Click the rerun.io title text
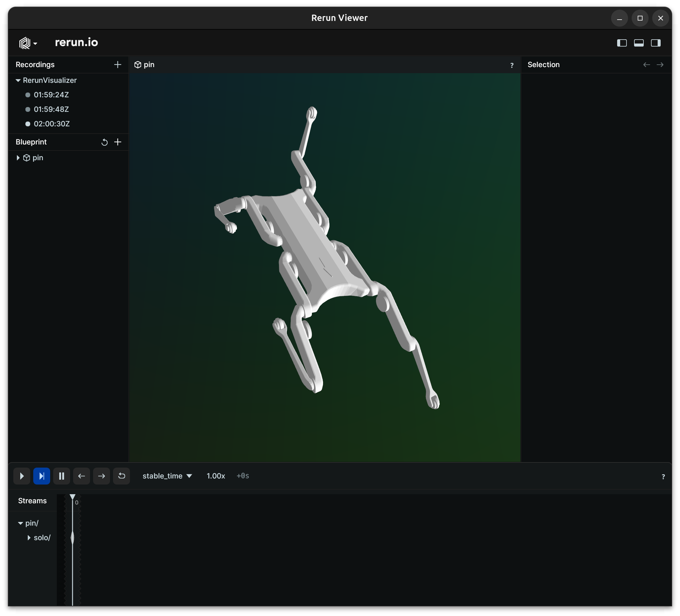The height and width of the screenshot is (616, 680). click(76, 42)
